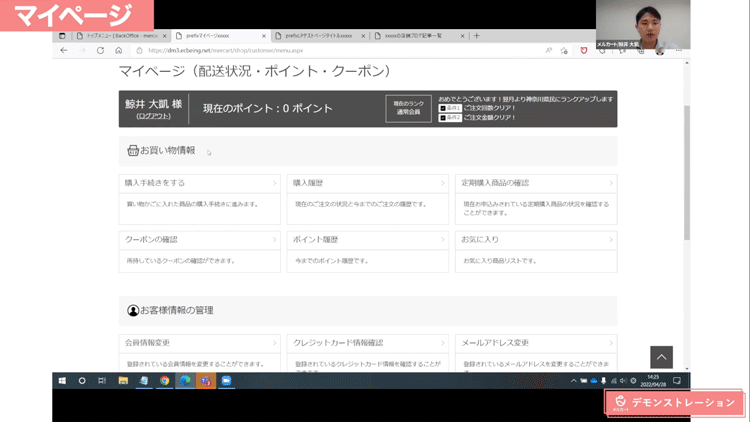Click chevron on 定期購入商品の確認 card
This screenshot has width=750, height=422.
pyautogui.click(x=611, y=183)
